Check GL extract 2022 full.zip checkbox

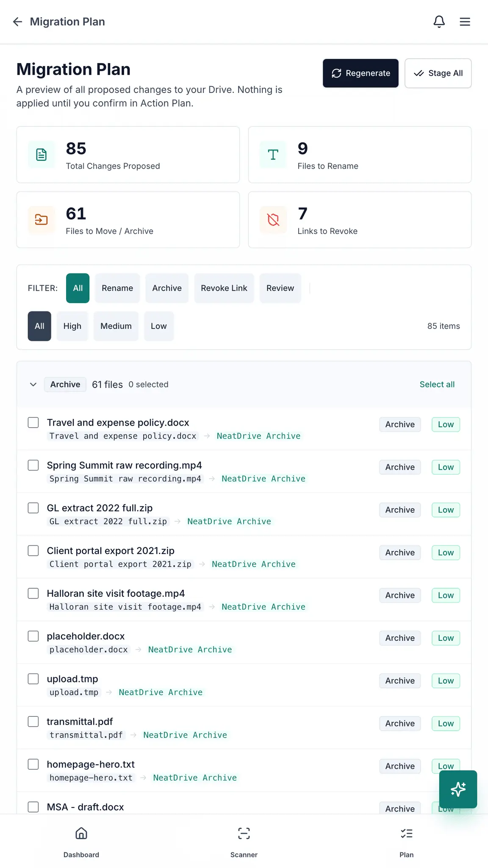tap(33, 508)
